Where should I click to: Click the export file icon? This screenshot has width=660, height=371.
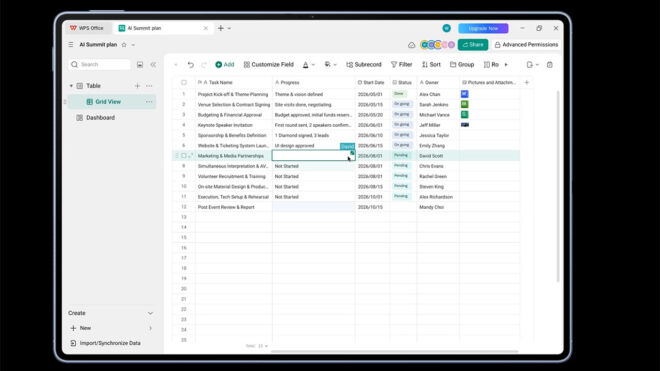[x=530, y=64]
